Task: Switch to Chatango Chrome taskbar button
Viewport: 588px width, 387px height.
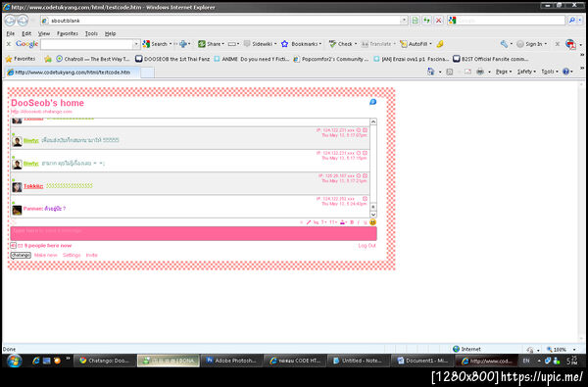Action: pos(104,361)
